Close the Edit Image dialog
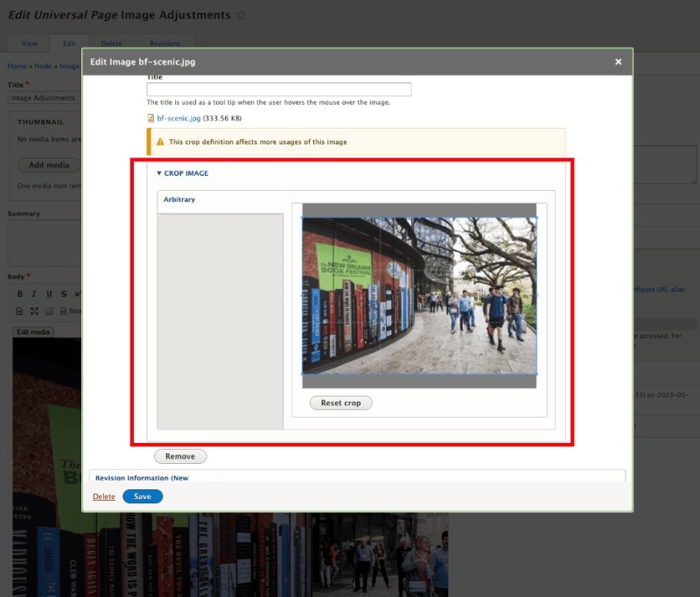Image resolution: width=700 pixels, height=597 pixels. coord(618,61)
